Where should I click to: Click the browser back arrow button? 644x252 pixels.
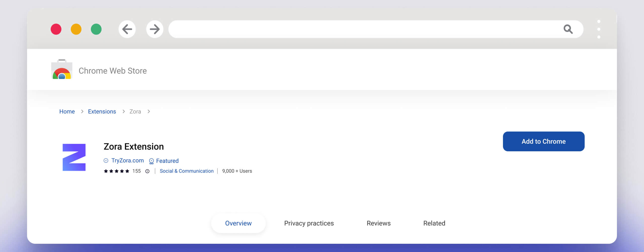pos(127,29)
